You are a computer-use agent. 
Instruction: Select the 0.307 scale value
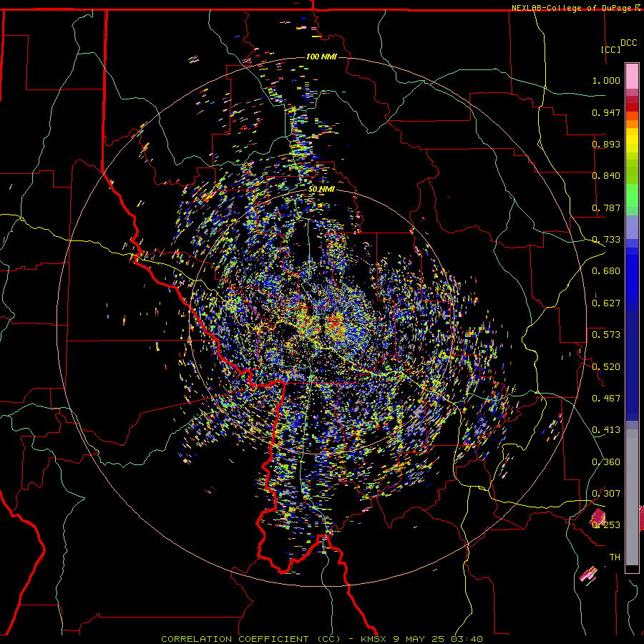coord(606,493)
